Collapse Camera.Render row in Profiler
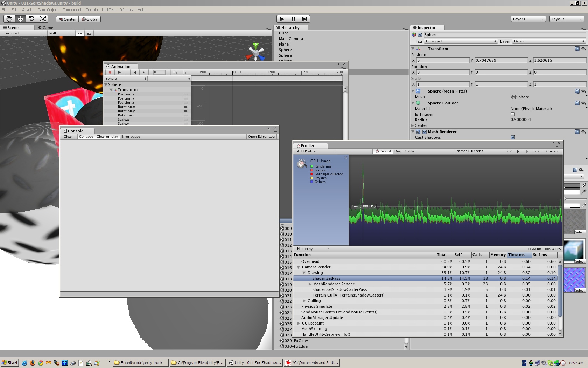 (299, 267)
